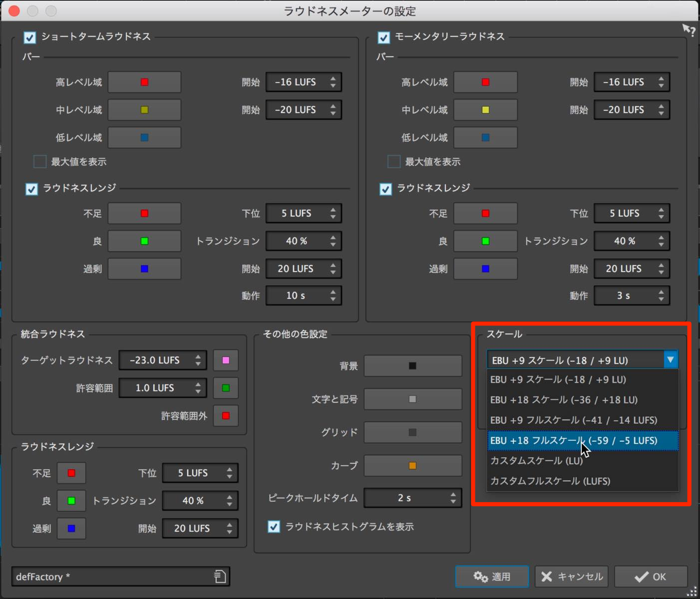700x599 pixels.
Task: Pick momentary 高レベル域 color swatch
Action: tap(485, 82)
